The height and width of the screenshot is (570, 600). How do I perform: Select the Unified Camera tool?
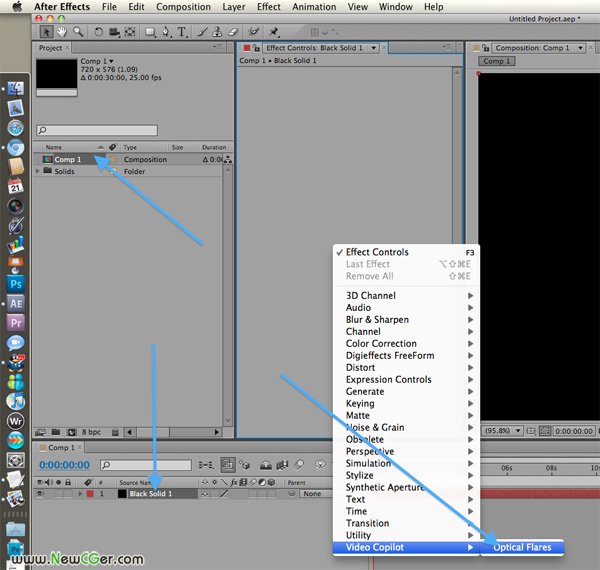point(114,32)
